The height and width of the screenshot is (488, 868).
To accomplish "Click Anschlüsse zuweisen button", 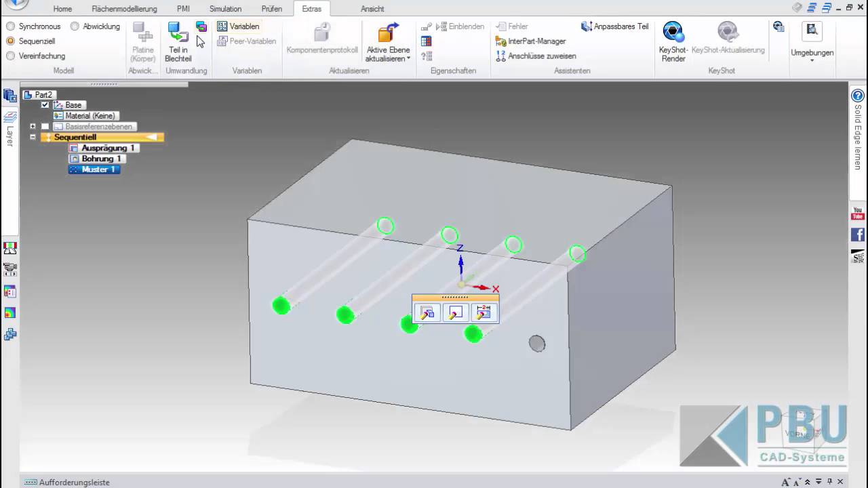I will tap(536, 56).
